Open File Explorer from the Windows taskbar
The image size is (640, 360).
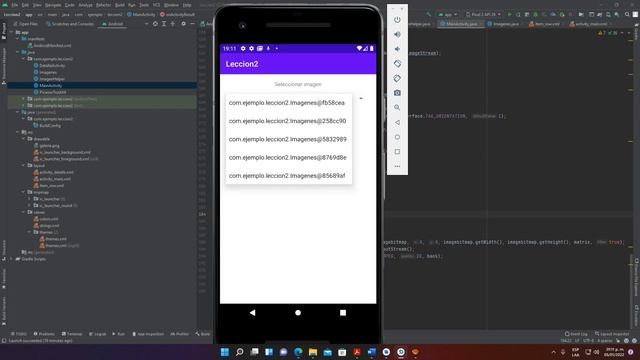[x=313, y=352]
